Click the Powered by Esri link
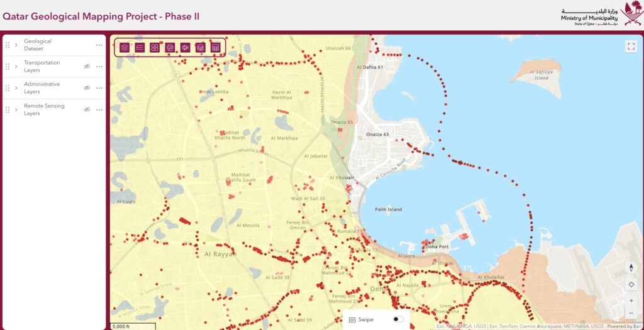The width and height of the screenshot is (644, 330). point(624,326)
